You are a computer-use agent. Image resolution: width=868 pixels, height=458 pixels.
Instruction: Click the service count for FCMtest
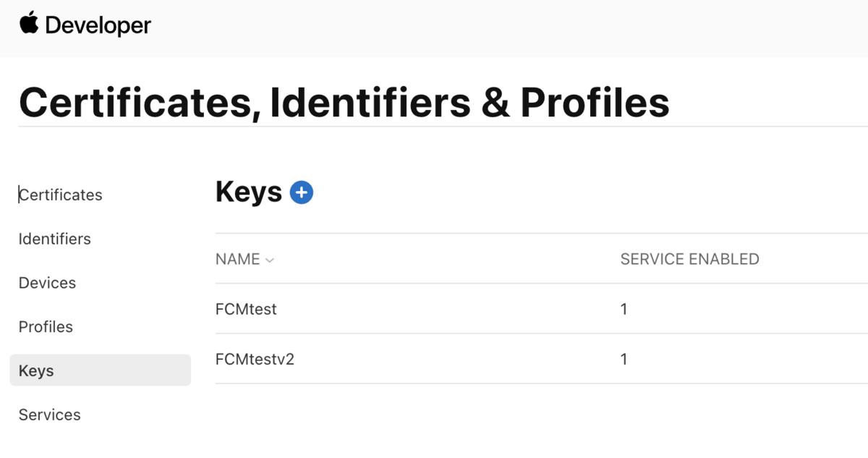[x=624, y=310]
